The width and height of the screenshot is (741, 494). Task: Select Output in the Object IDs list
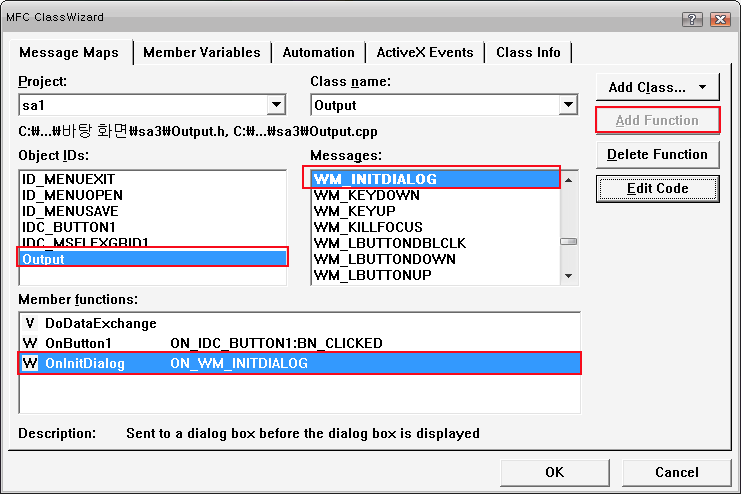coord(153,259)
